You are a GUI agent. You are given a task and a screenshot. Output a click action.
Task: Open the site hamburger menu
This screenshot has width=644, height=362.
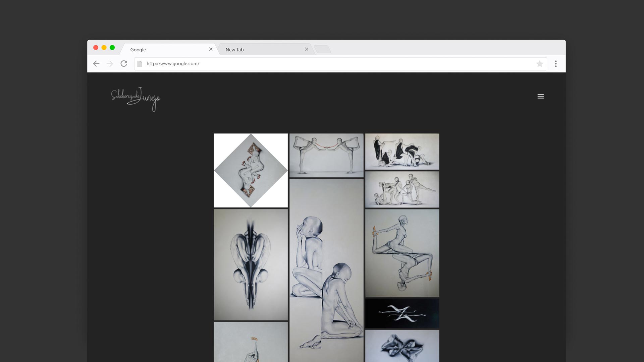pyautogui.click(x=540, y=96)
